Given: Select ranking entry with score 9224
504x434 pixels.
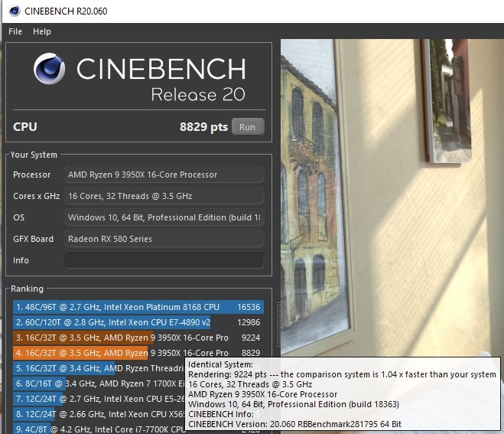Looking at the screenshot, I should point(138,338).
